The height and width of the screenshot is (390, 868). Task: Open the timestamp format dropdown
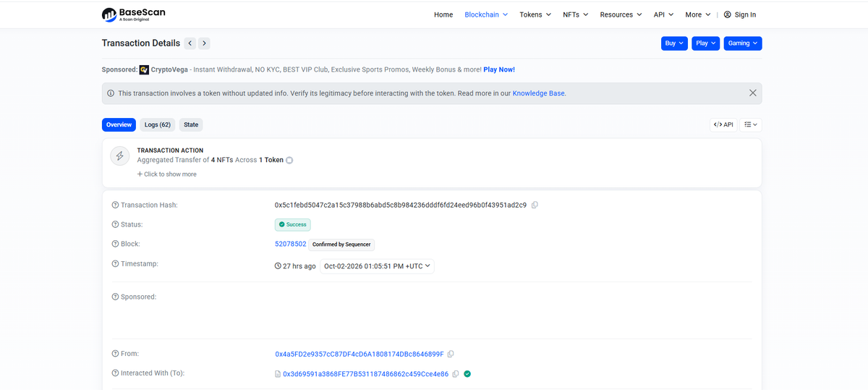tap(377, 266)
